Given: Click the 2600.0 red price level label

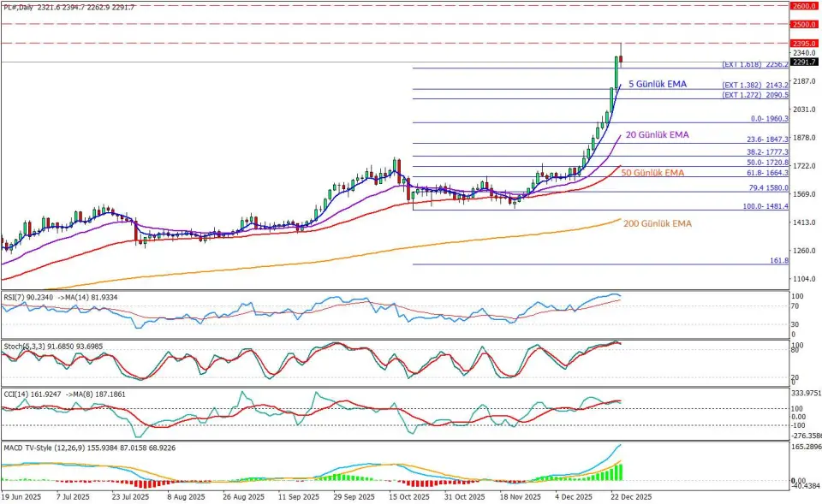Looking at the screenshot, I should point(802,6).
